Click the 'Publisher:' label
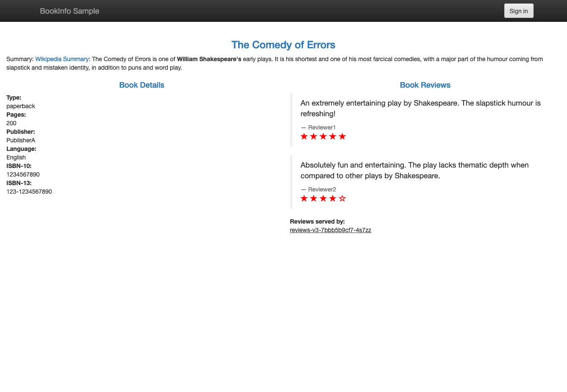This screenshot has width=567, height=392. tap(21, 132)
